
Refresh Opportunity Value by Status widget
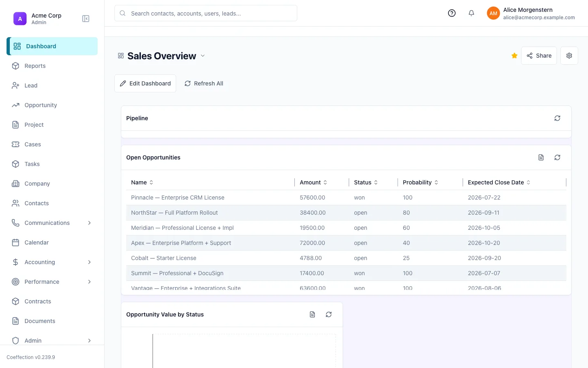(329, 314)
